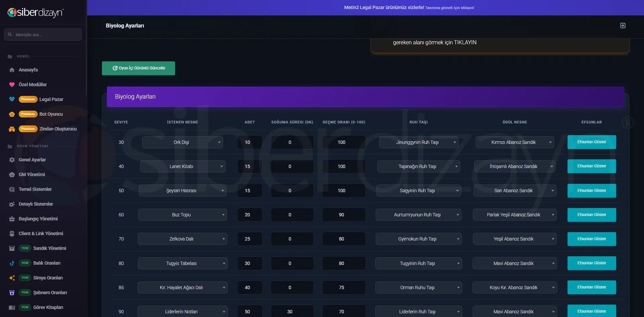Click the 'gereken alanı görmek için TIKLAYIN' notice
The width and height of the screenshot is (644, 317).
pyautogui.click(x=435, y=43)
